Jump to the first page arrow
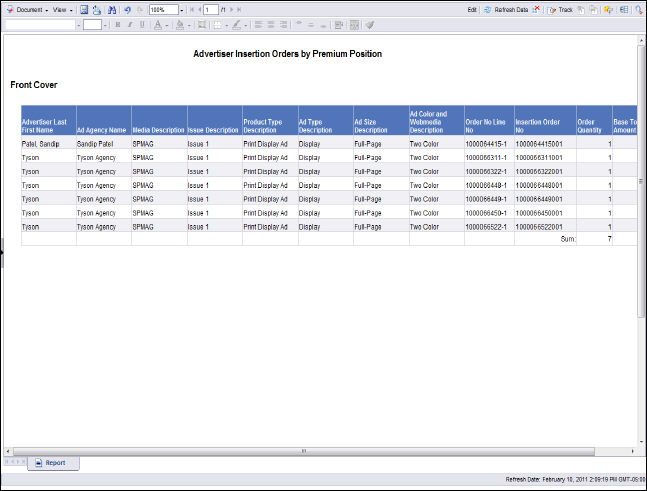Viewport: 647px width, 491px height. click(190, 9)
